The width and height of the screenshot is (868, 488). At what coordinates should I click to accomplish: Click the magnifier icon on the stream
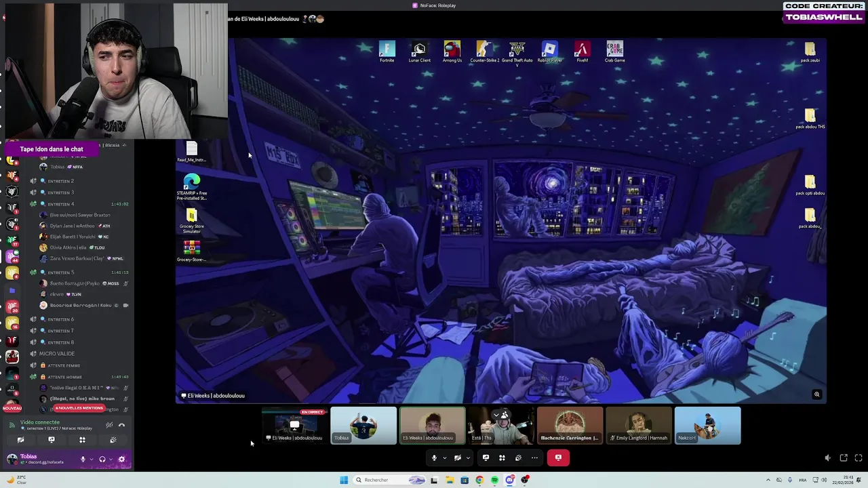(816, 394)
